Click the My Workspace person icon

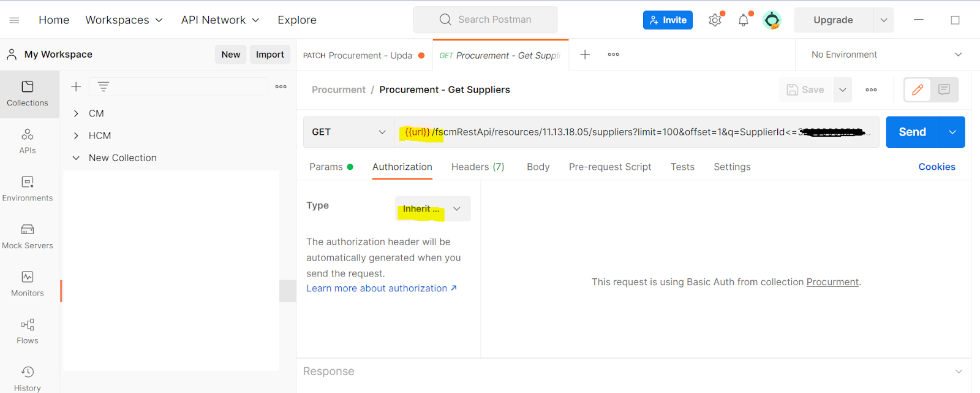point(12,55)
